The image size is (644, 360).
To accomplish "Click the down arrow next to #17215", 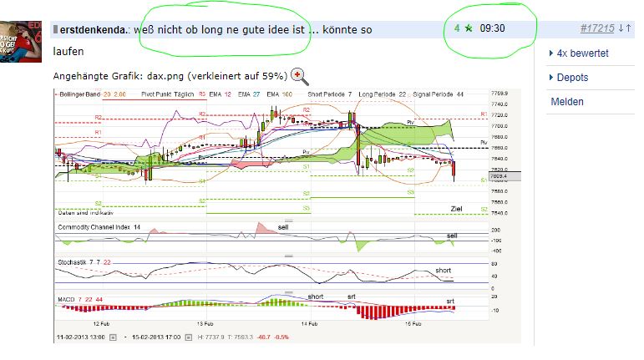I will pyautogui.click(x=621, y=28).
